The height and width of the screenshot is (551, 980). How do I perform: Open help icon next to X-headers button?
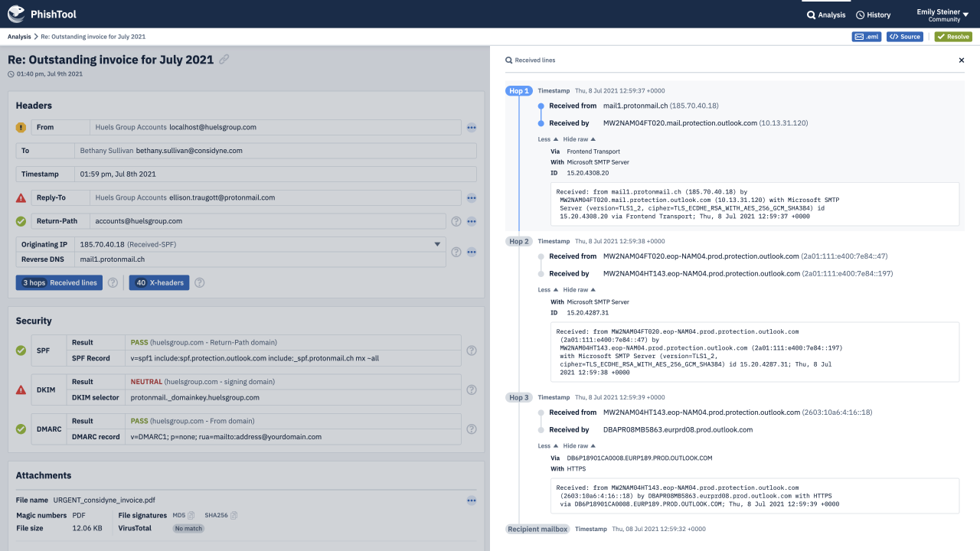[199, 282]
